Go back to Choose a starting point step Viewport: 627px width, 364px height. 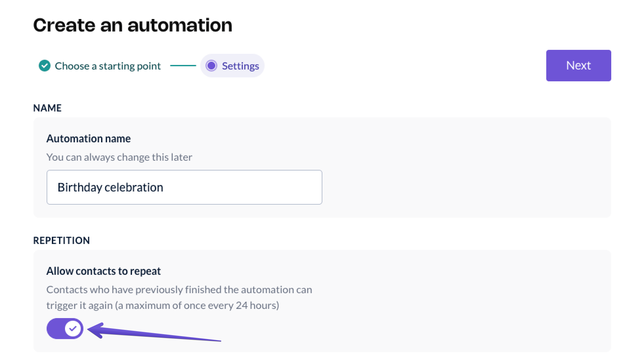point(108,66)
